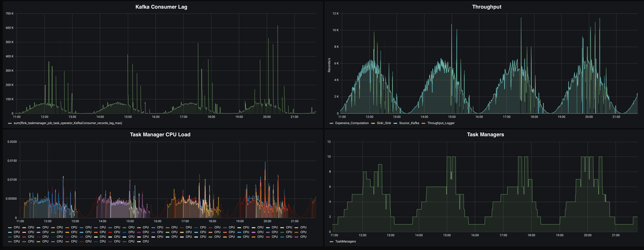Screen dimensions: 644x250
Task: Click the orange Throughput_Logger legend color icon
Action: tap(423, 123)
